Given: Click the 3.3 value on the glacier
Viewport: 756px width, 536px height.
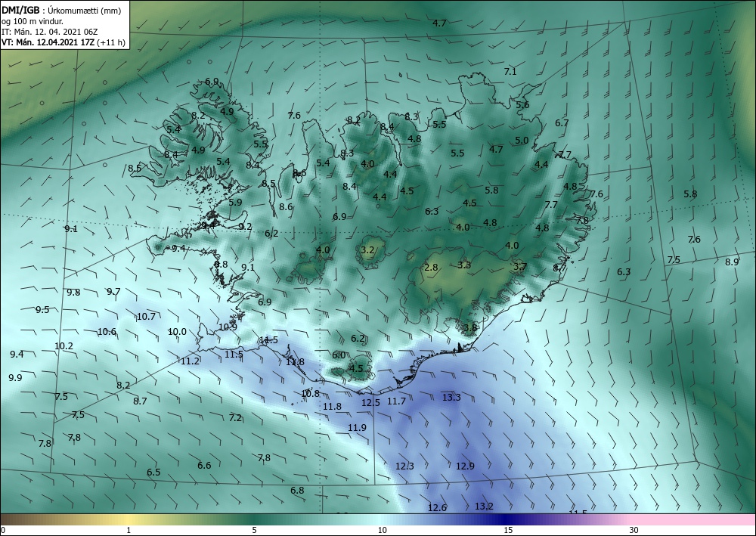Looking at the screenshot, I should coord(464,265).
